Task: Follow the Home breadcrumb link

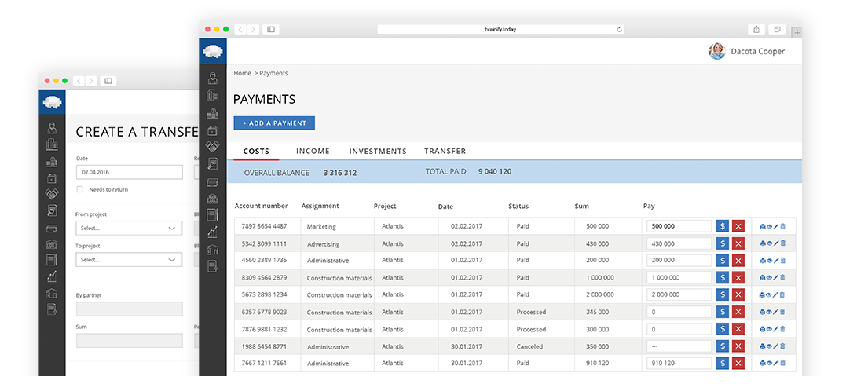Action: 242,73
